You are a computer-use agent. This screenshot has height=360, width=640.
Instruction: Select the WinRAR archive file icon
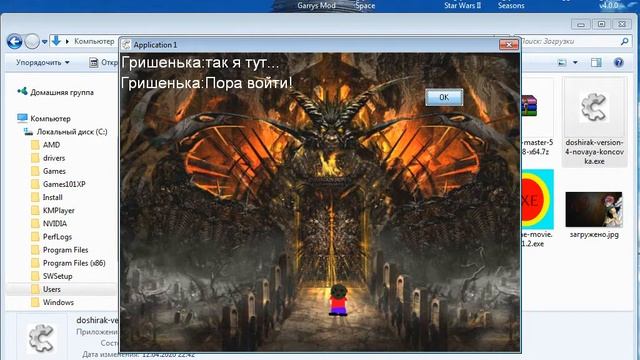[529, 105]
